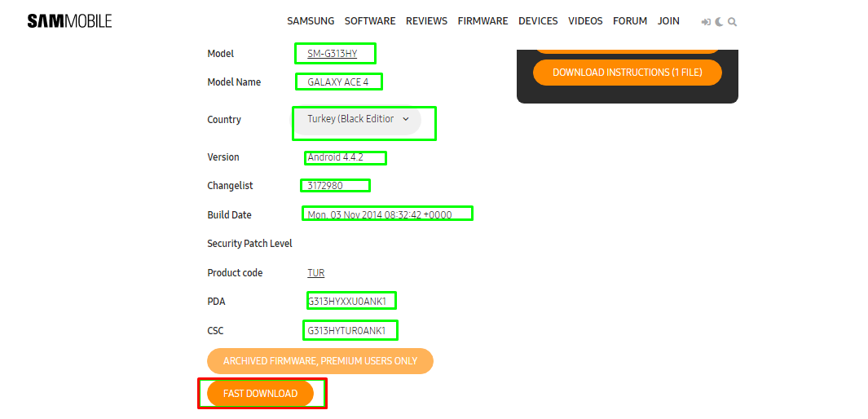Toggle dark mode moon icon
This screenshot has height=419, width=868.
coord(719,22)
